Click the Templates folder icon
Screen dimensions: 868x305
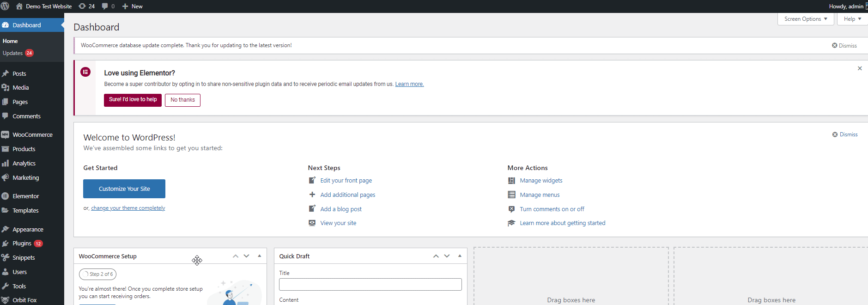(x=6, y=210)
